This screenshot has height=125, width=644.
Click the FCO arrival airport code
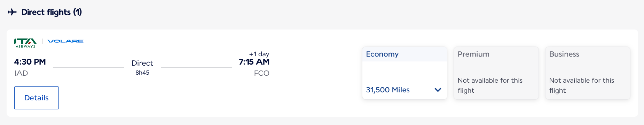tap(262, 73)
